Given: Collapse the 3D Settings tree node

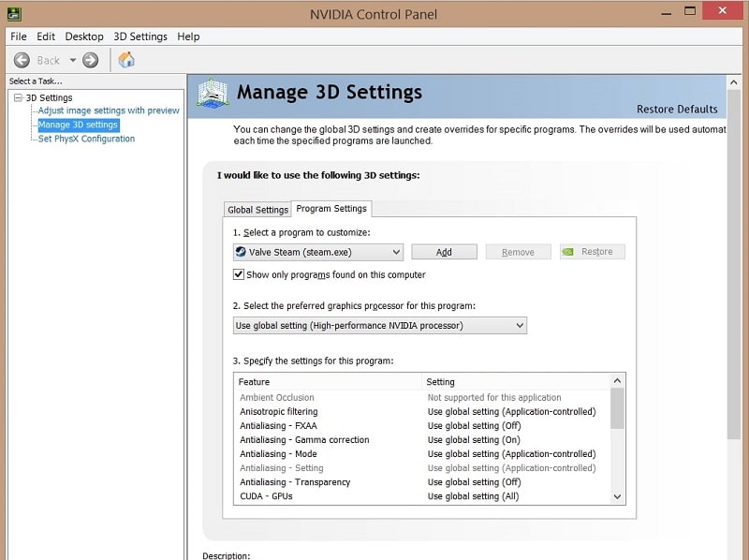Looking at the screenshot, I should 18,97.
